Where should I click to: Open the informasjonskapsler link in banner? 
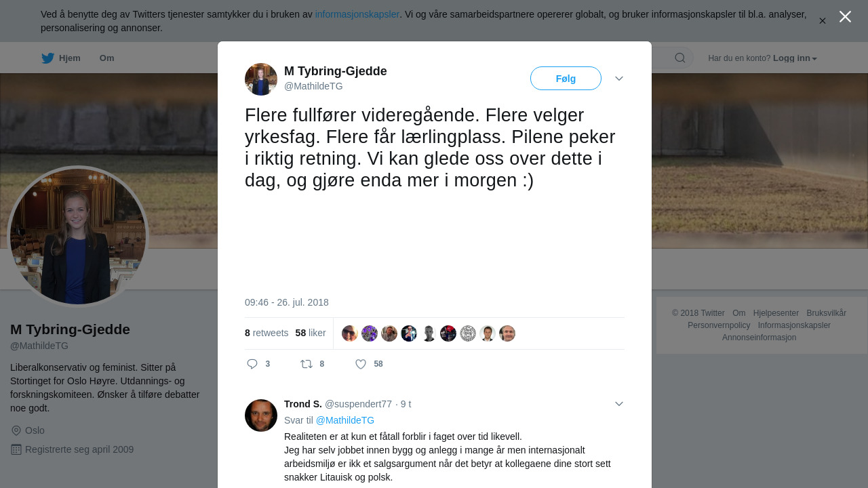(357, 14)
